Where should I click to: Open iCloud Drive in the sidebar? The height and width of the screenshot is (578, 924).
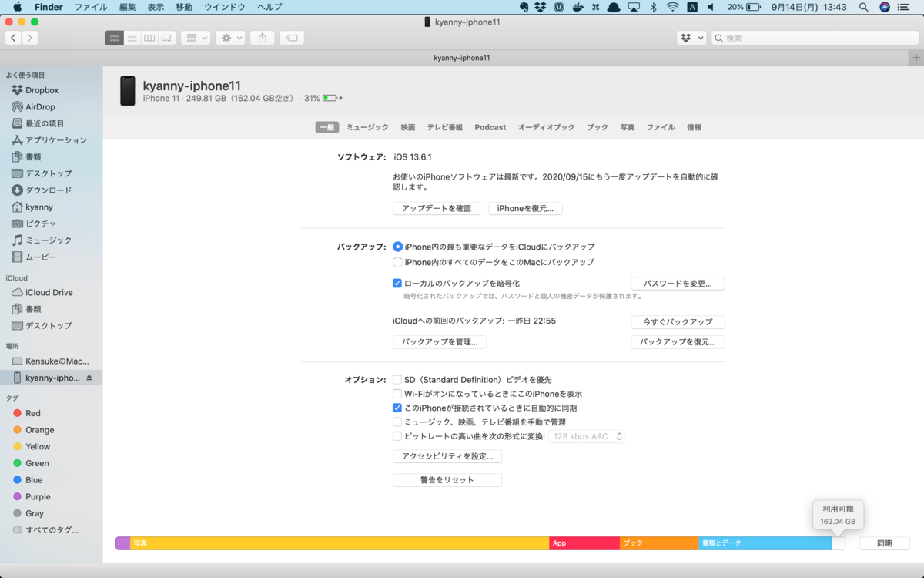click(x=51, y=292)
